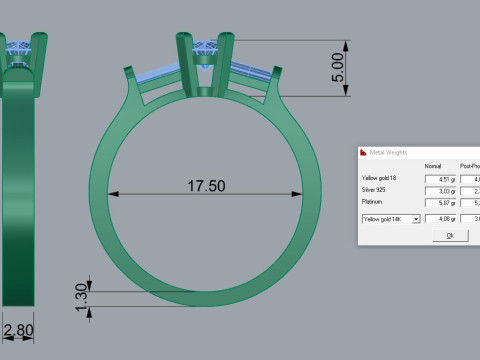Click the Platinum normal weight field

click(x=440, y=203)
